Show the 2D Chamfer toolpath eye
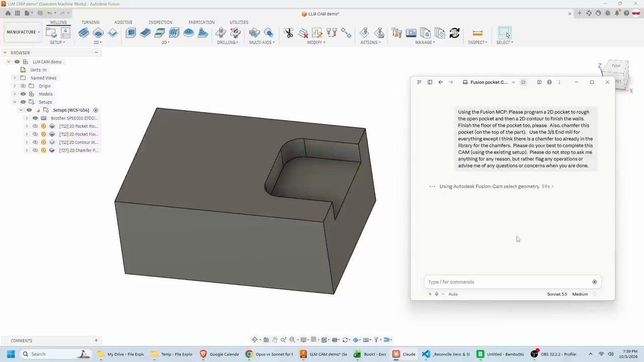644x362 pixels. [35, 150]
